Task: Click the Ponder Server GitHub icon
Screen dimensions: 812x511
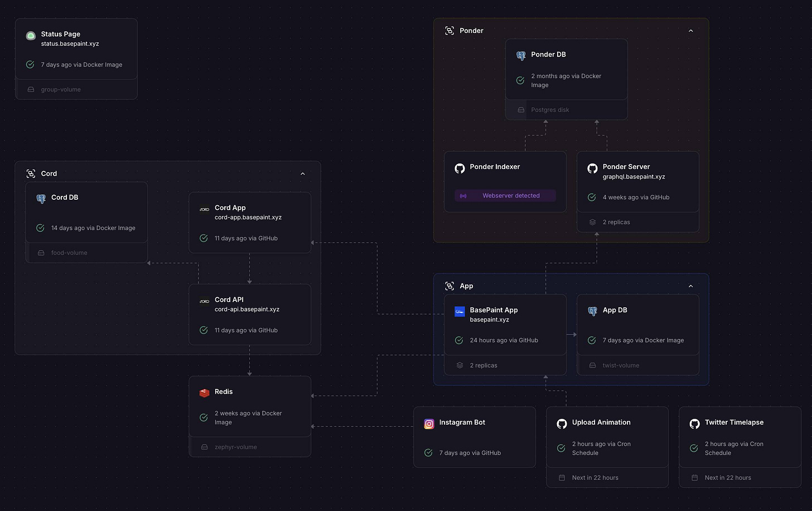Action: pyautogui.click(x=592, y=168)
